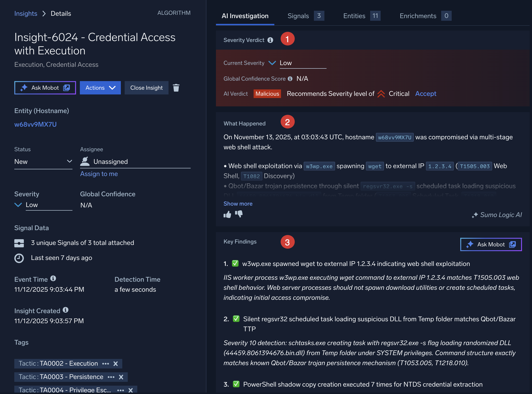Click the trash delete insight icon
Screen dimensions: 532x394
pyautogui.click(x=176, y=88)
